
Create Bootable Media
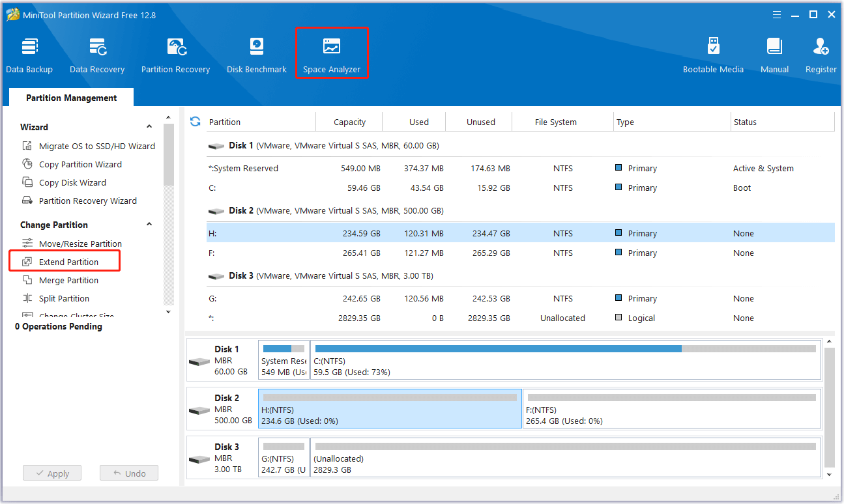(713, 55)
